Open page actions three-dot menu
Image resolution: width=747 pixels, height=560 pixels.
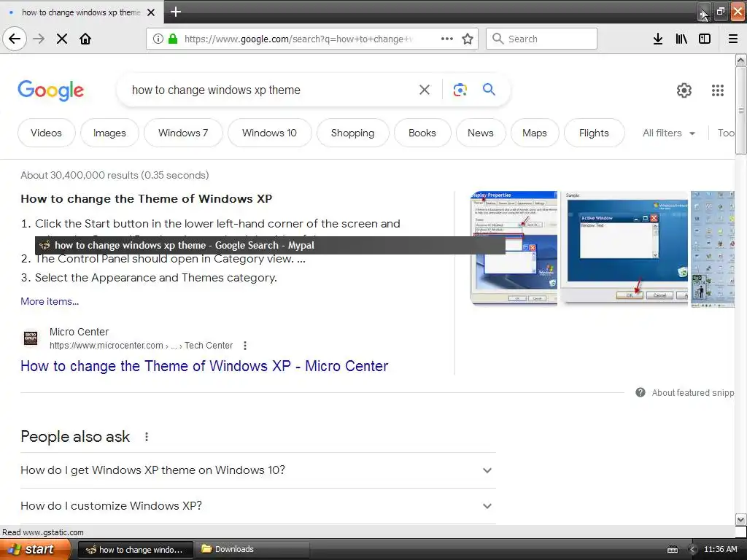click(447, 39)
